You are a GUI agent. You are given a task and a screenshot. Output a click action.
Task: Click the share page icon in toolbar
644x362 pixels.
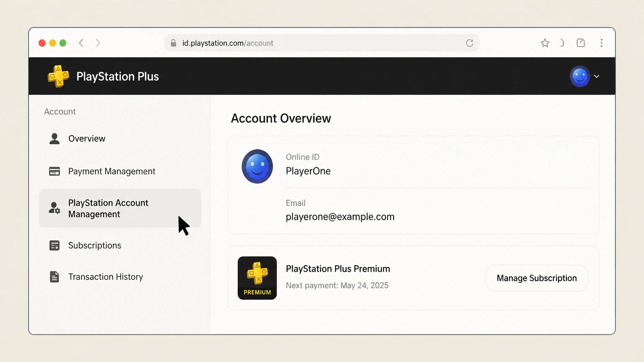point(581,43)
